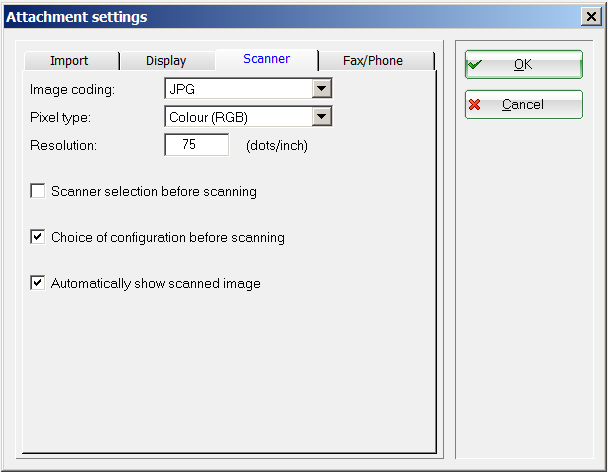The image size is (608, 472).
Task: Go to the Fax/Phone tab
Action: (376, 61)
